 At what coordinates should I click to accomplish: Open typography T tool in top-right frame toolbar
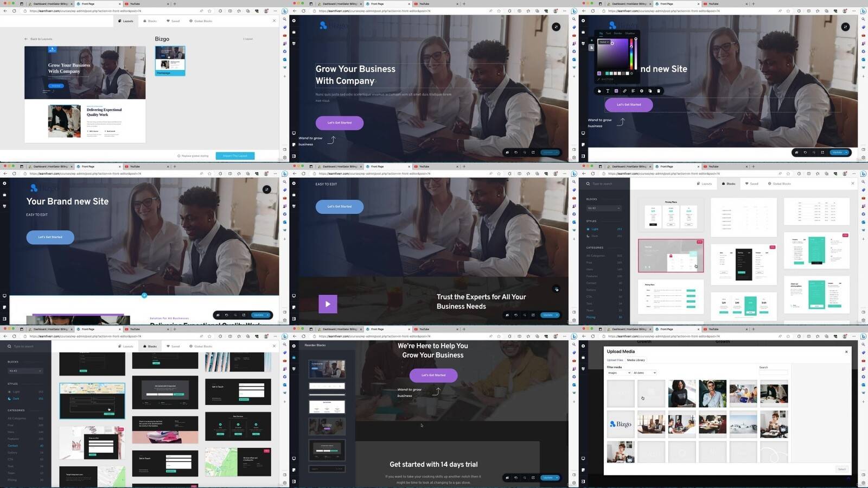point(608,91)
